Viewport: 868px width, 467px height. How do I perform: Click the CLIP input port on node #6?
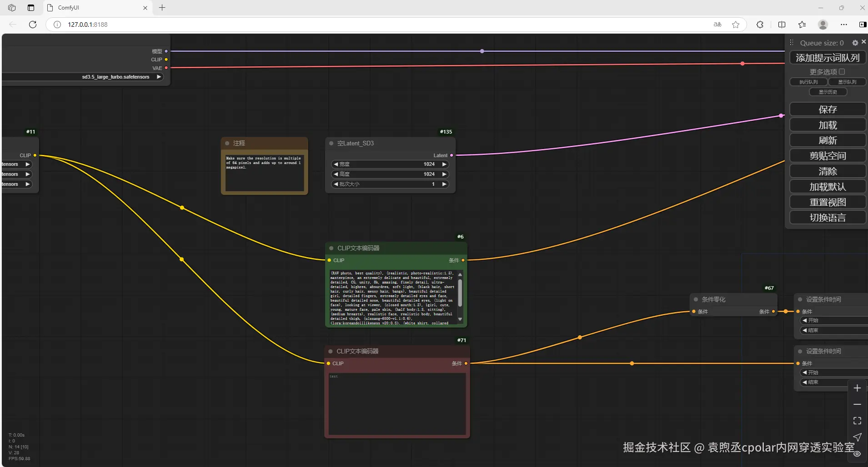click(x=329, y=260)
